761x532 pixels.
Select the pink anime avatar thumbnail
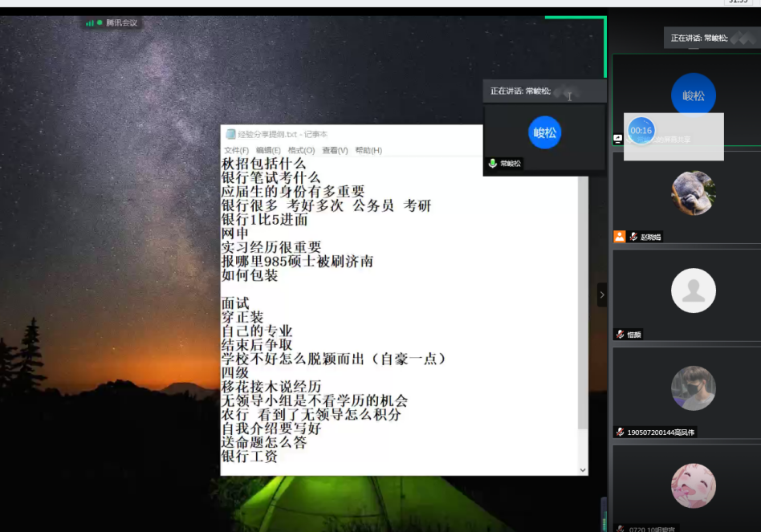point(693,486)
